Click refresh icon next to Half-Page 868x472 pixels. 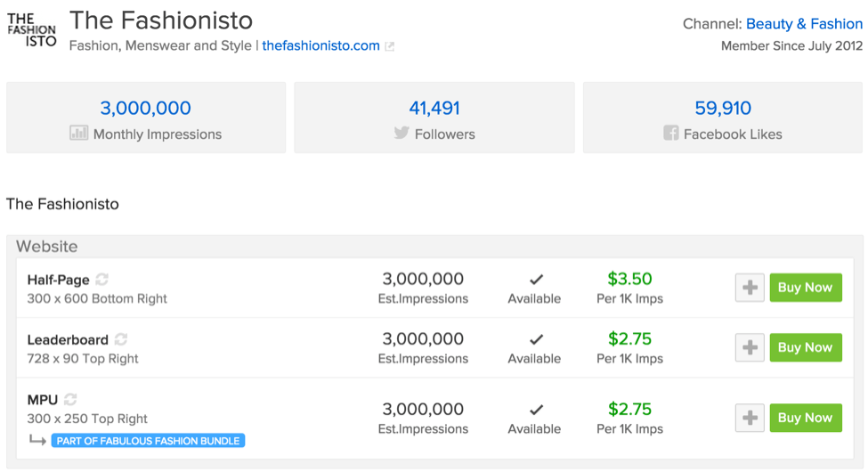coord(101,279)
